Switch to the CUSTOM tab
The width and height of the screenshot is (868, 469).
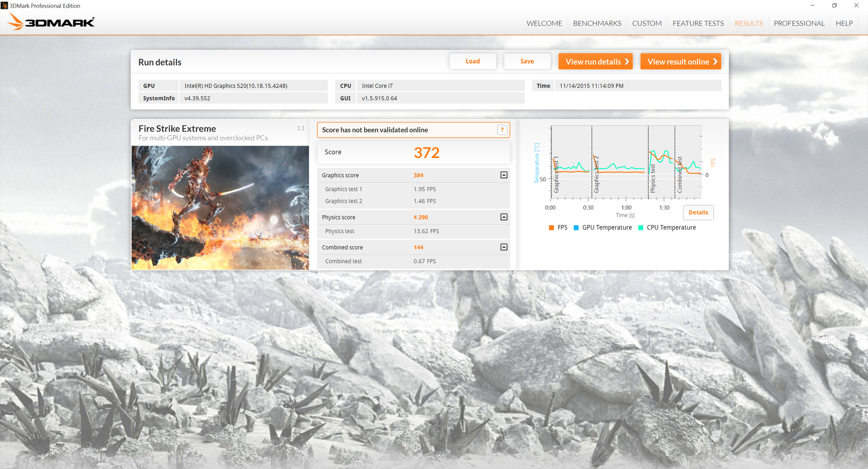tap(647, 23)
